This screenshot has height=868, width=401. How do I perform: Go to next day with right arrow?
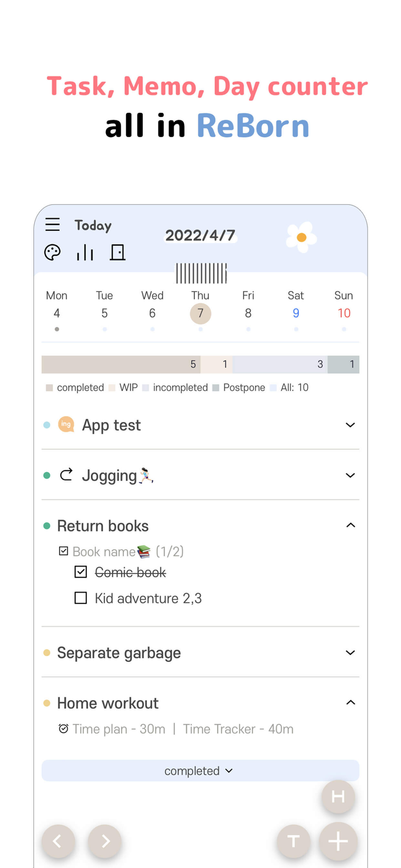[x=105, y=841]
